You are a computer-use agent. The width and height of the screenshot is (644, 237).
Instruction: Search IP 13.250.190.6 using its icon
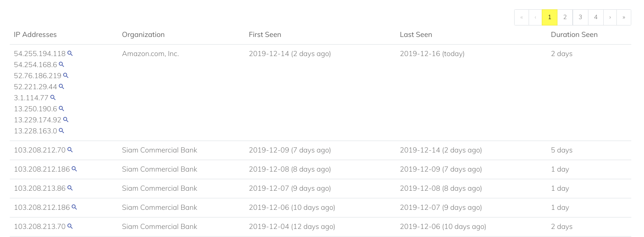62,109
